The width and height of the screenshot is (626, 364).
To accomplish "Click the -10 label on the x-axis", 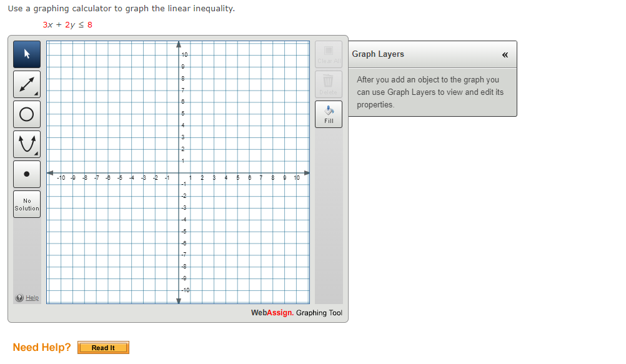I will click(61, 178).
